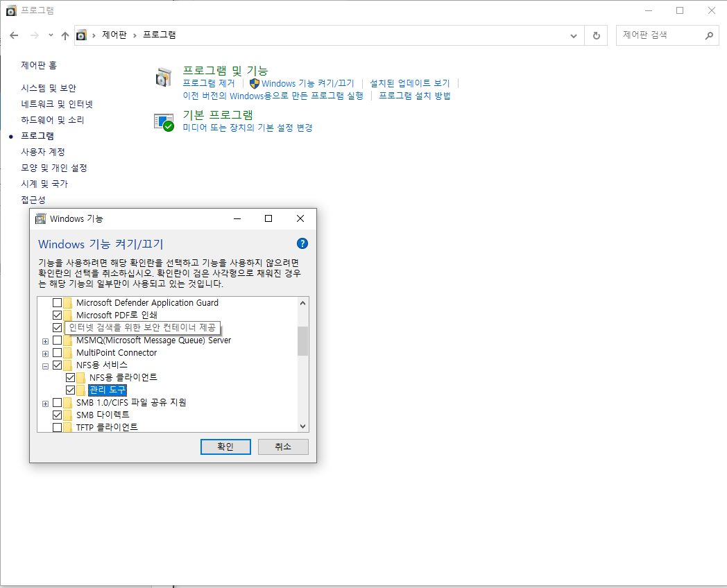Click 프로그램 설치 방법 link
Image resolution: width=727 pixels, height=588 pixels.
click(415, 96)
